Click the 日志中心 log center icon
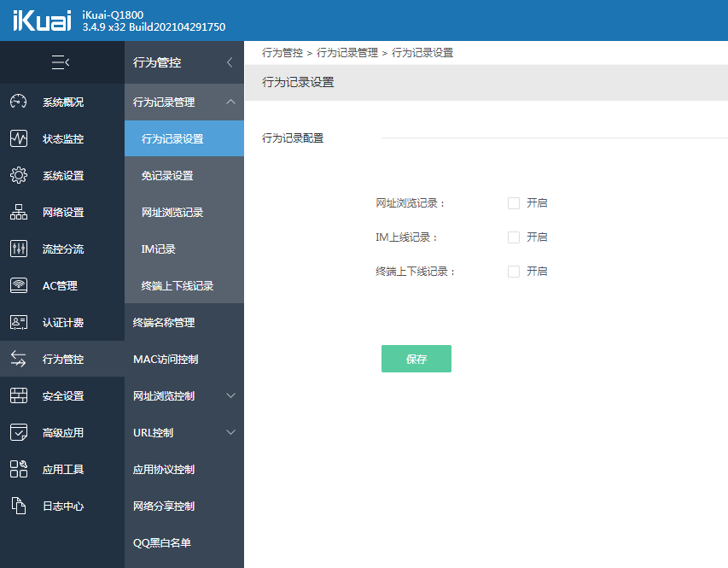Screen dimensions: 728x568 pos(19,505)
